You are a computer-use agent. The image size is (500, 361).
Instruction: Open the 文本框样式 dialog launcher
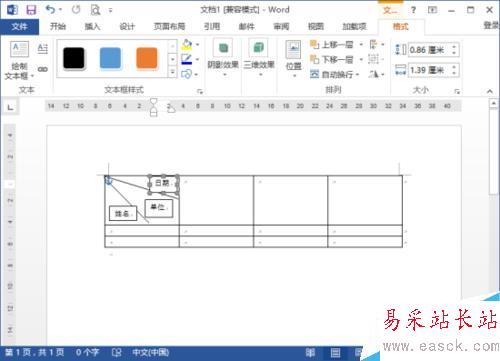[200, 91]
